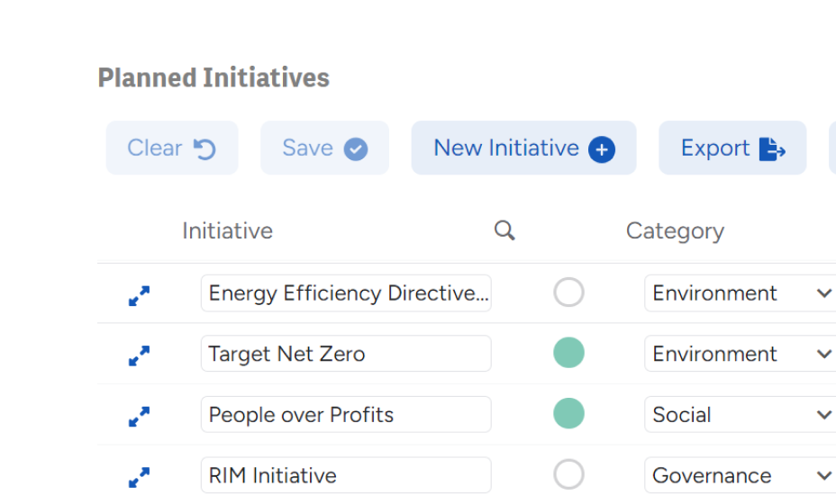The image size is (836, 504).
Task: Edit the Target Net Zero name field
Action: tap(346, 354)
